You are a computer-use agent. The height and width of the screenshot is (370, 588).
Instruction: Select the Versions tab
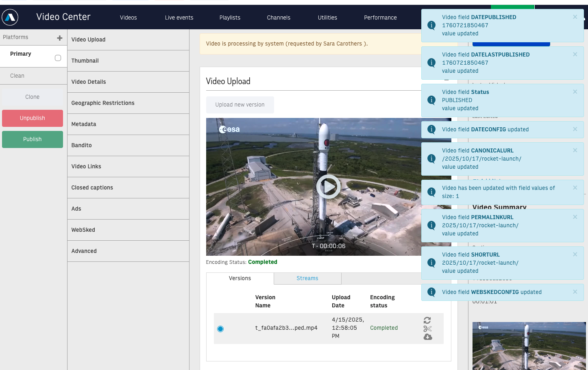[240, 279]
